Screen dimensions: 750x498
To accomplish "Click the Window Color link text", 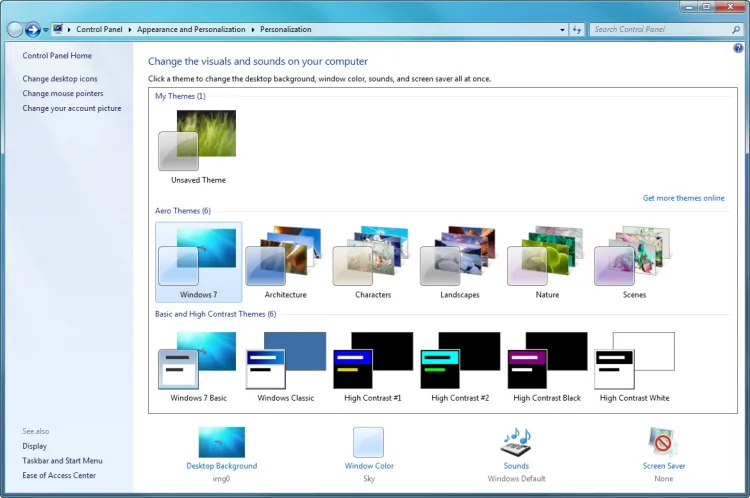I will (x=369, y=466).
